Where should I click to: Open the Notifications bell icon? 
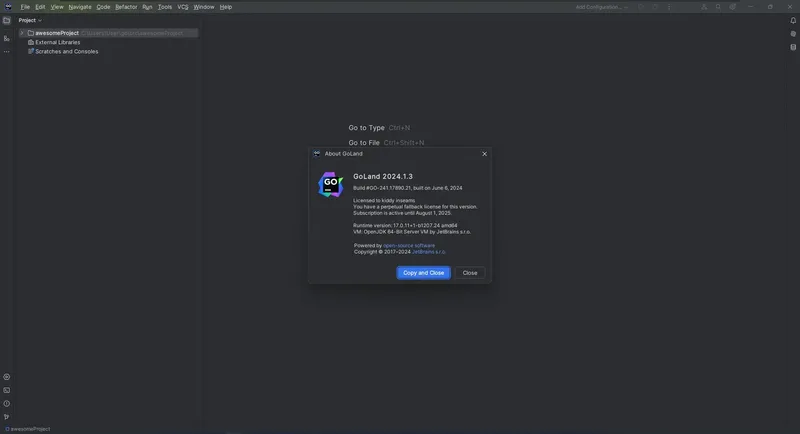coord(793,20)
